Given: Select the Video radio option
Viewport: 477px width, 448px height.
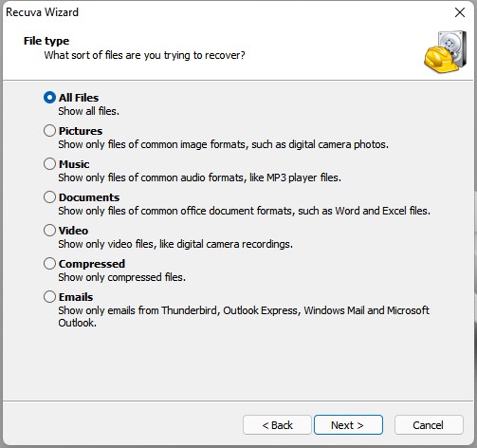Looking at the screenshot, I should pos(49,231).
